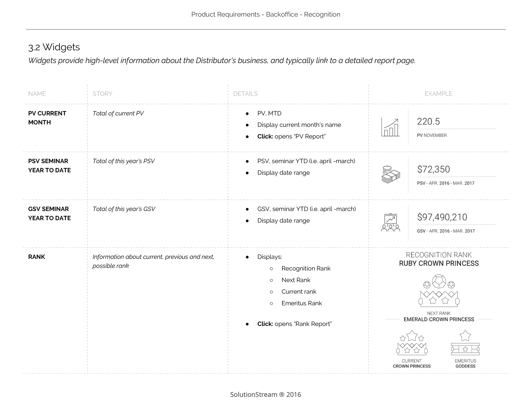Viewport: 532px width, 411px height.
Task: Click the $72,350 PSV amount
Action: coord(433,169)
